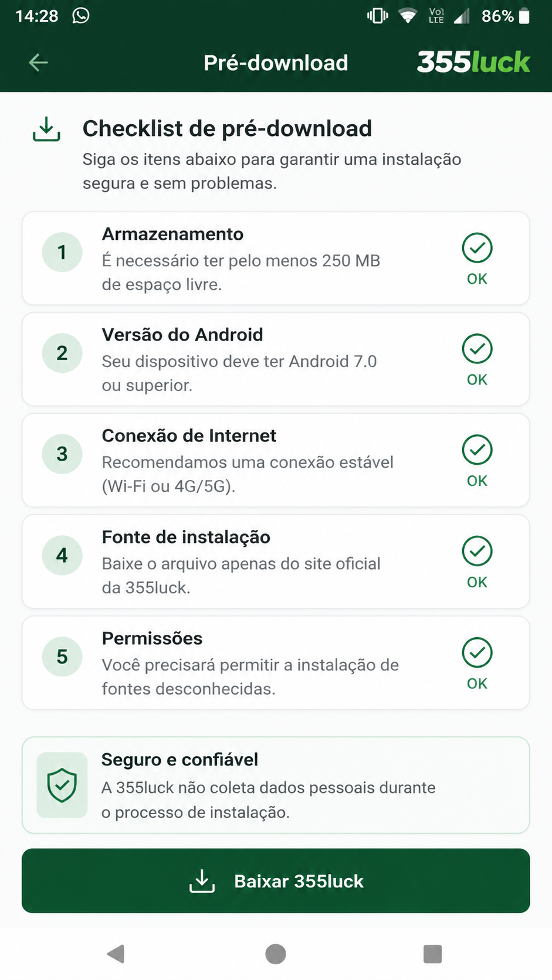Tap the 355luck logo

point(473,62)
